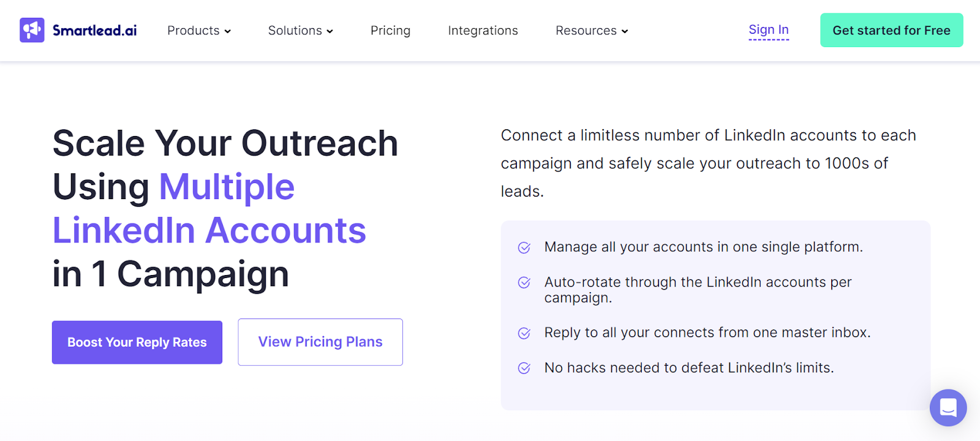Click 'Get started for Free'
The height and width of the screenshot is (441, 980).
891,30
